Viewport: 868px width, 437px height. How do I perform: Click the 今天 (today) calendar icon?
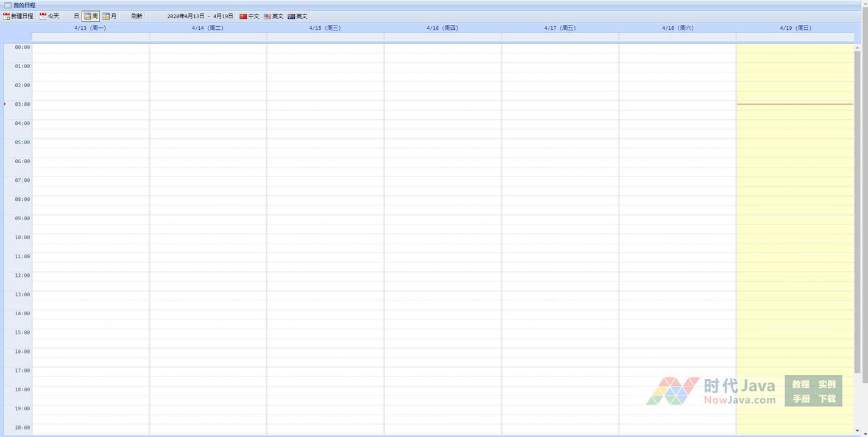pyautogui.click(x=43, y=16)
